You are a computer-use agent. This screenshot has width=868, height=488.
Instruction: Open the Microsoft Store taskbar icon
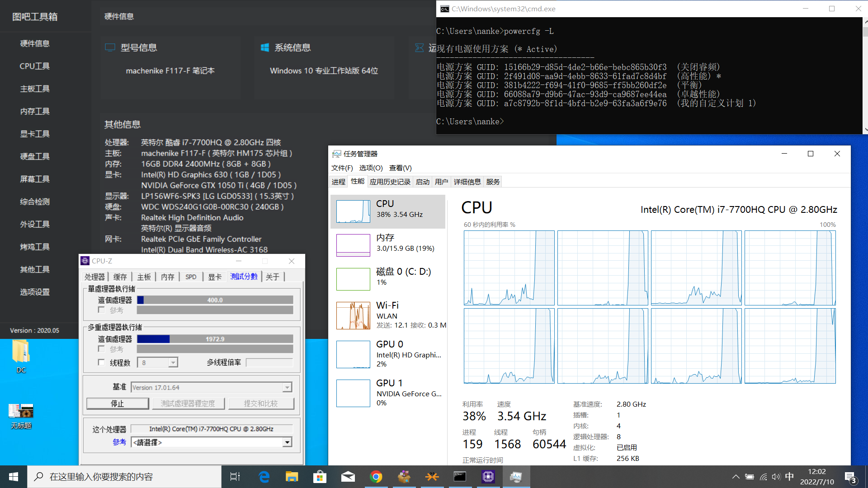coord(320,477)
